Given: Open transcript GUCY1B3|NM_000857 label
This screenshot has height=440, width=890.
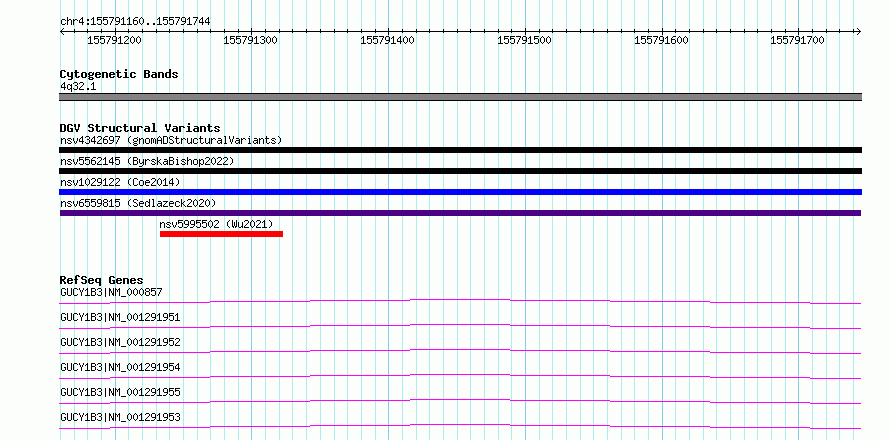Looking at the screenshot, I should 111,292.
